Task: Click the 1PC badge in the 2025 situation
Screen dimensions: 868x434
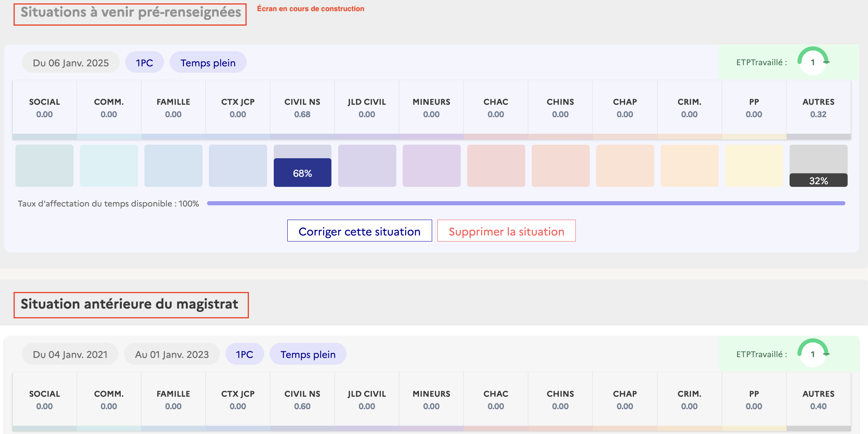Action: 144,63
